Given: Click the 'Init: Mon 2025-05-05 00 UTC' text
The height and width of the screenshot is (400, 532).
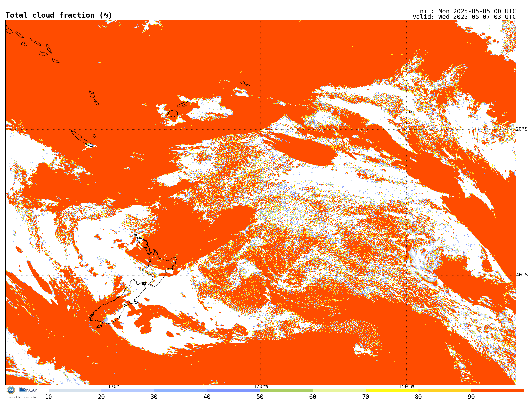Looking at the screenshot, I should pos(466,11).
